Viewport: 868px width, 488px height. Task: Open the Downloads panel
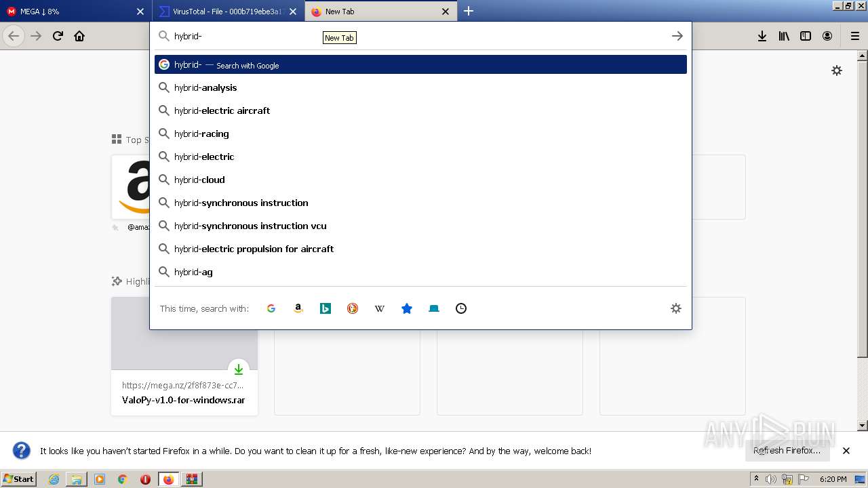point(762,36)
